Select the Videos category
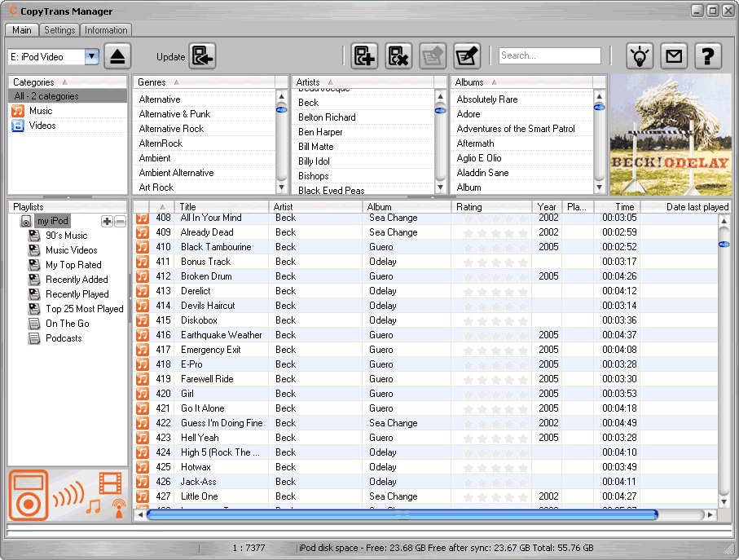The image size is (739, 560). coord(42,126)
